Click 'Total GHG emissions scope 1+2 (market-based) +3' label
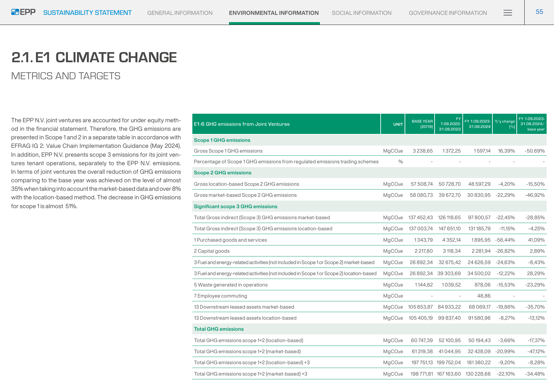Viewport: 554px width, 392px height. [x=250, y=374]
